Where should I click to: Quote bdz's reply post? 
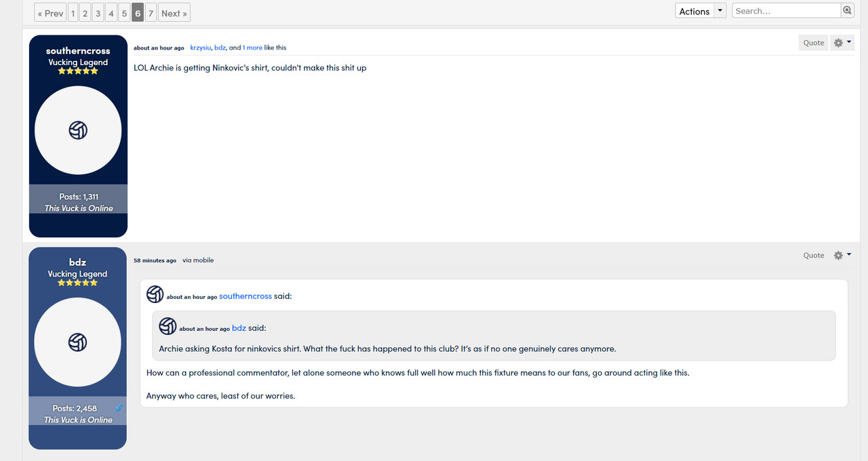(x=814, y=256)
